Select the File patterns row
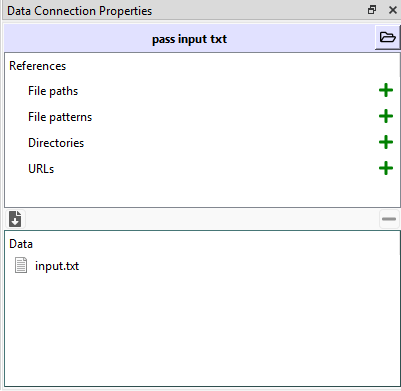This screenshot has height=391, width=401. tap(202, 117)
